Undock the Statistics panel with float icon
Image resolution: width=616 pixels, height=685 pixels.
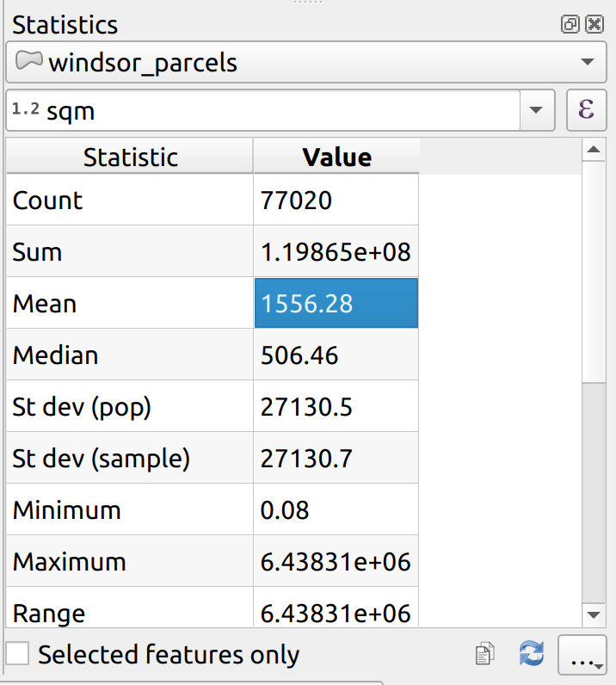tap(570, 25)
